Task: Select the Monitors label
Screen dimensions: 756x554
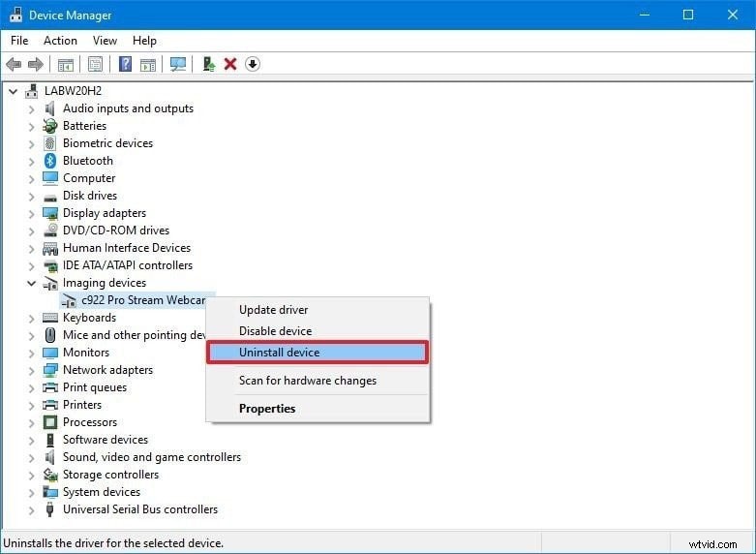Action: coord(86,353)
